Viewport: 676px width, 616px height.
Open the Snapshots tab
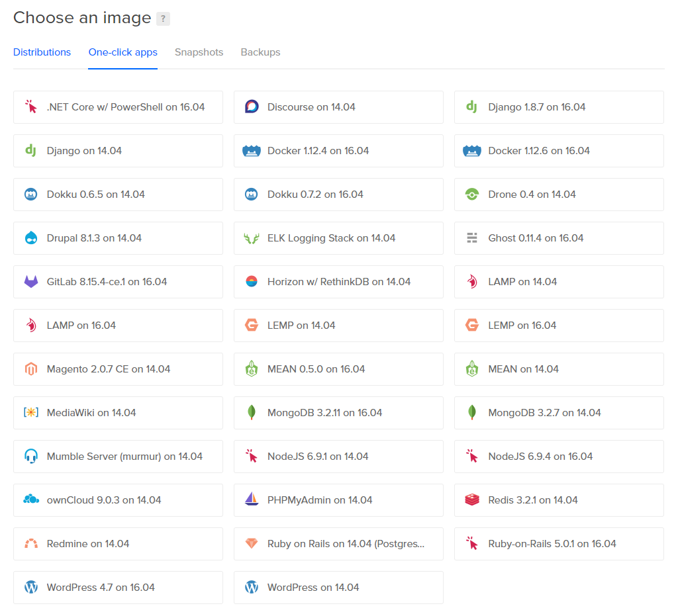pyautogui.click(x=199, y=52)
